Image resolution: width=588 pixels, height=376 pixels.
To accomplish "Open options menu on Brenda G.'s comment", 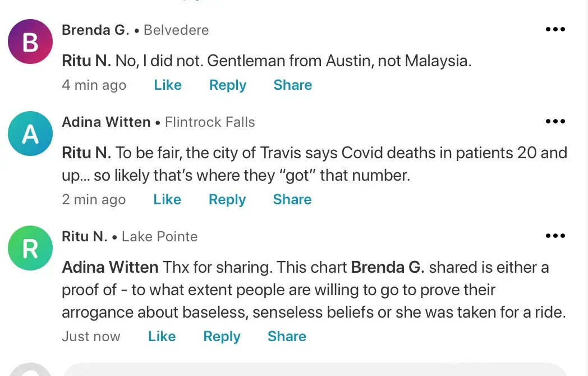I will [555, 30].
